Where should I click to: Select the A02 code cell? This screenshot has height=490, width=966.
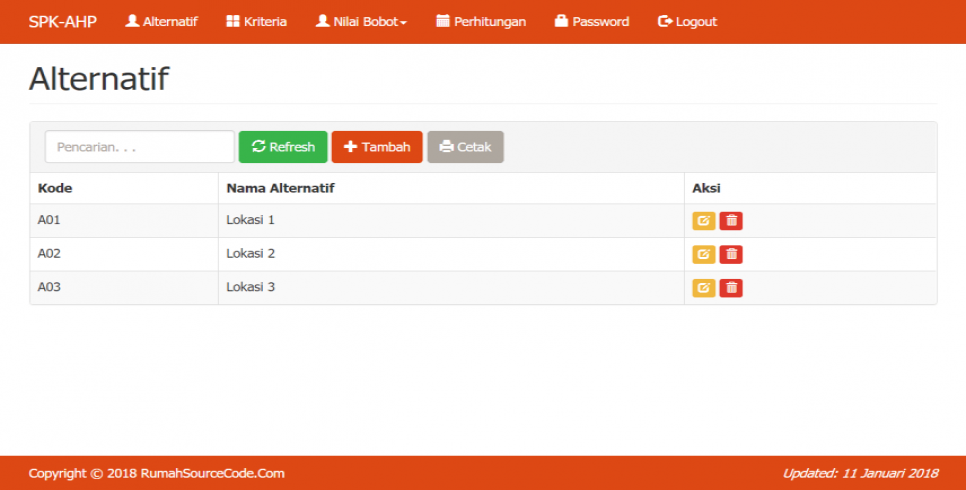(124, 254)
